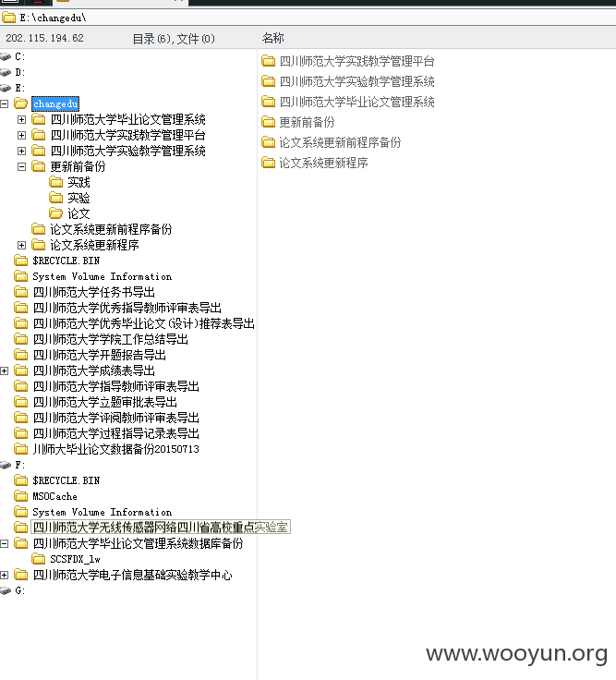616x680 pixels.
Task: Click the E: drive icon
Action: click(6, 88)
